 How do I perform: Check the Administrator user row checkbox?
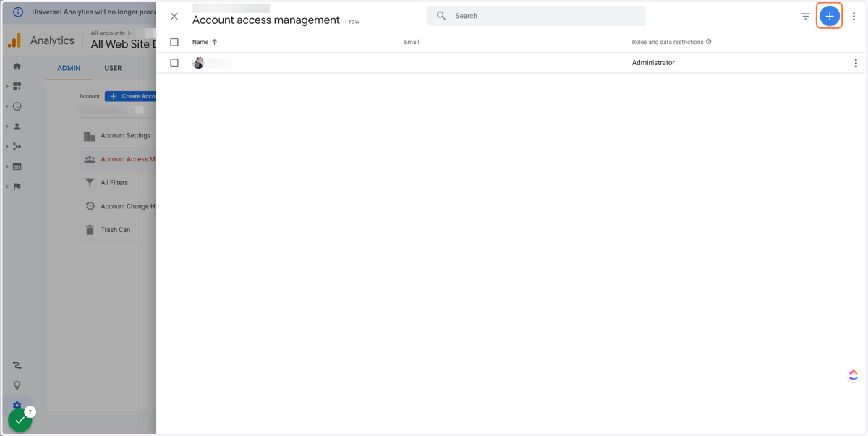tap(174, 63)
